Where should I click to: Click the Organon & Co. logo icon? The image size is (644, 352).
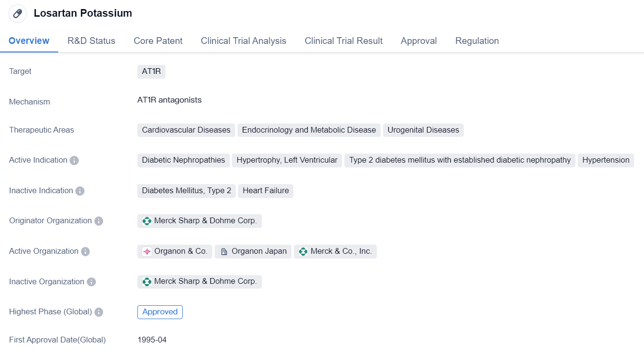[x=147, y=251]
